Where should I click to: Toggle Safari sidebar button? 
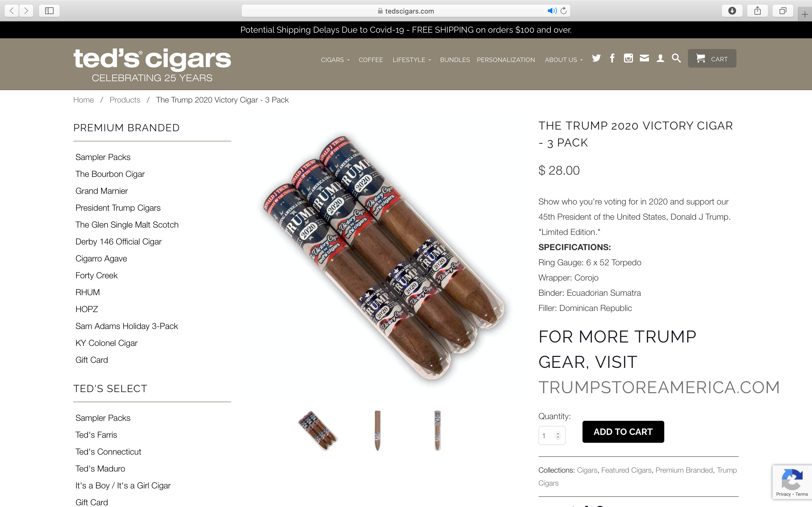coord(49,11)
